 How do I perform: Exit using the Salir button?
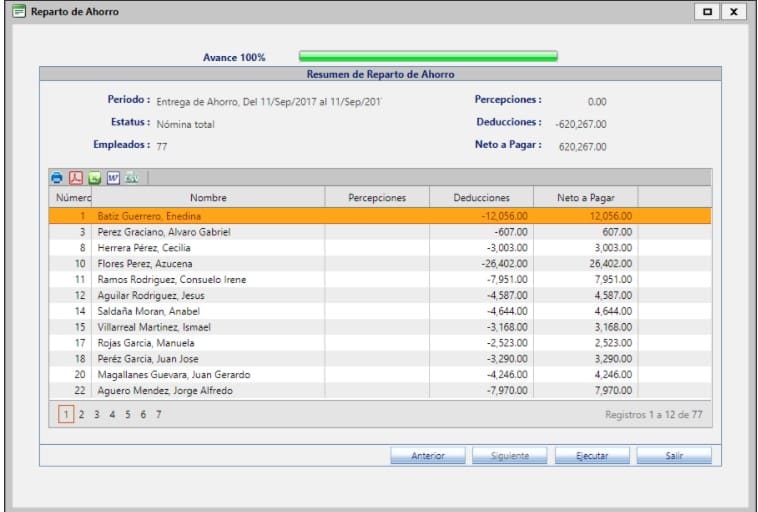pyautogui.click(x=674, y=456)
